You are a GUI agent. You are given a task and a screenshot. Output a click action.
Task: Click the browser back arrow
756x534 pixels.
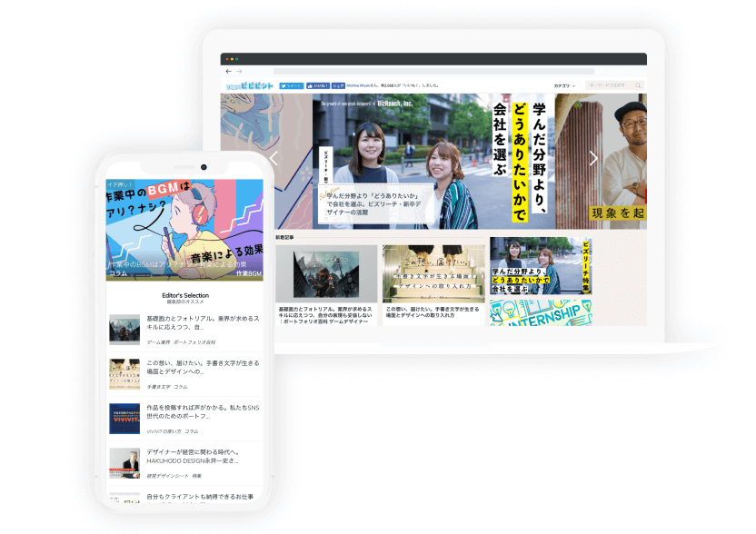[228, 71]
